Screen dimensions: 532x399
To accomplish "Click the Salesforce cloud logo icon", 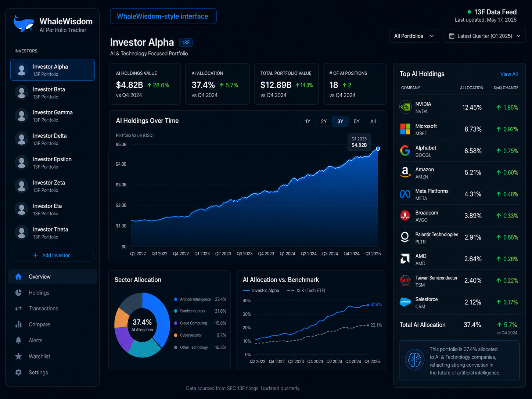I will click(405, 302).
